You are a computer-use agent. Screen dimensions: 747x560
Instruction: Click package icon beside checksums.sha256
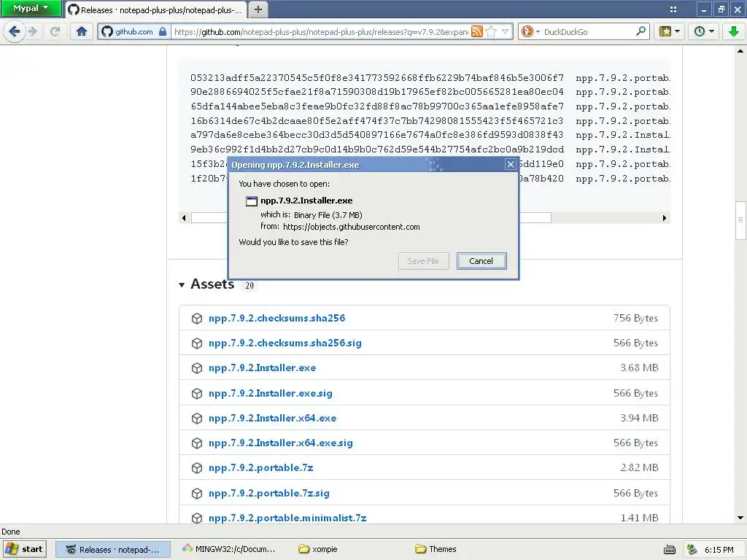tap(197, 319)
